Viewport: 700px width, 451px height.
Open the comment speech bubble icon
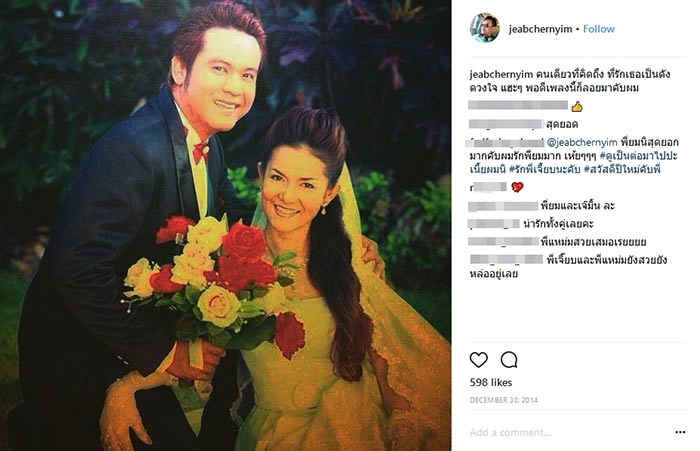pos(509,359)
